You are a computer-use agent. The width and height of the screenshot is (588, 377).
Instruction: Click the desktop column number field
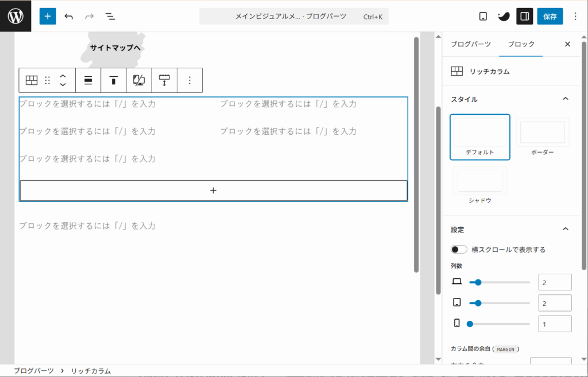point(555,282)
